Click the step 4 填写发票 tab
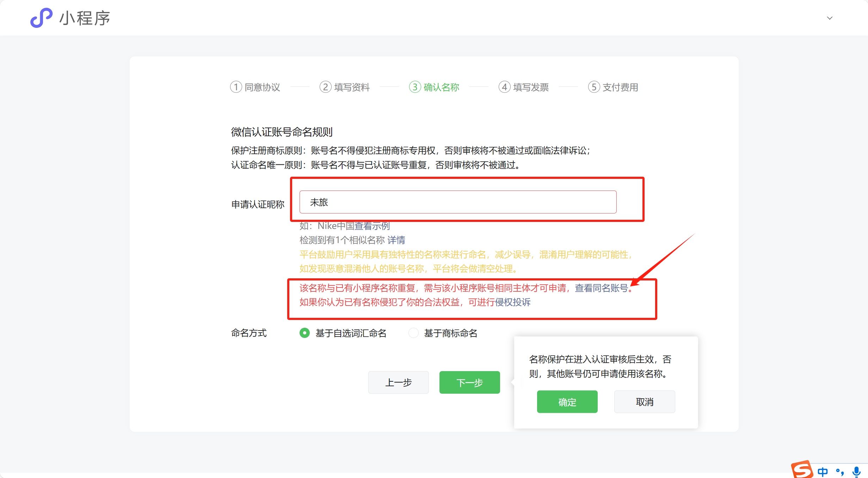 point(524,87)
